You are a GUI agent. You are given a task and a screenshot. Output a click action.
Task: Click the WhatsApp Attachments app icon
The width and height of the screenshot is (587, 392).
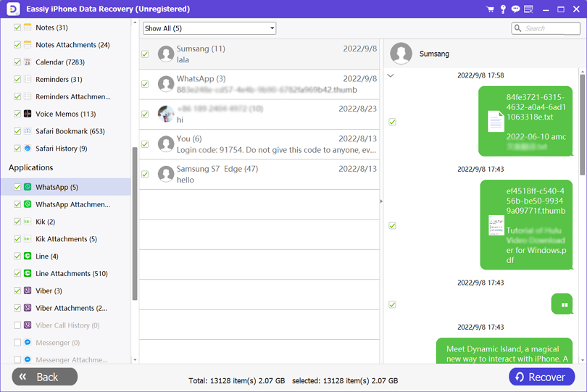28,204
